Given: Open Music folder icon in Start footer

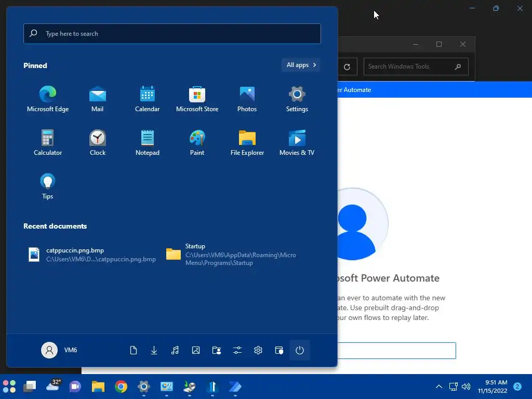Looking at the screenshot, I should point(175,350).
